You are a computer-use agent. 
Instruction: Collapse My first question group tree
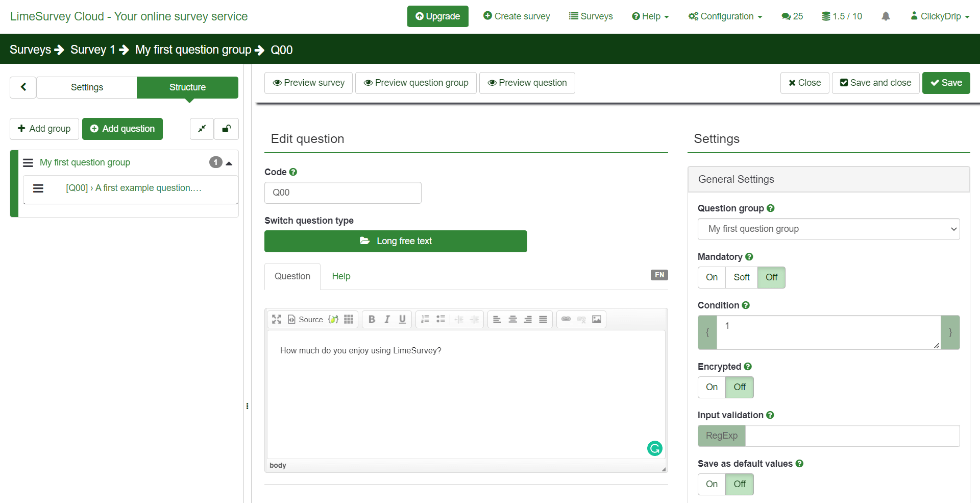[x=229, y=163]
